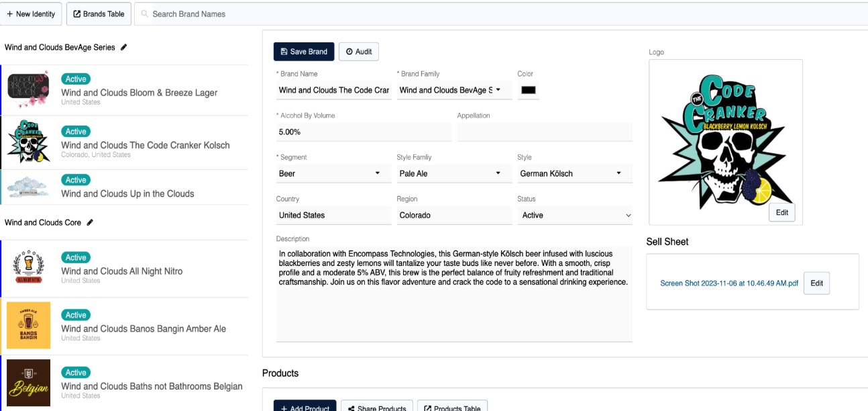Viewport: 868px width, 411px height.
Task: Click the Wind and Clouds Core heading
Action: pyautogui.click(x=43, y=223)
